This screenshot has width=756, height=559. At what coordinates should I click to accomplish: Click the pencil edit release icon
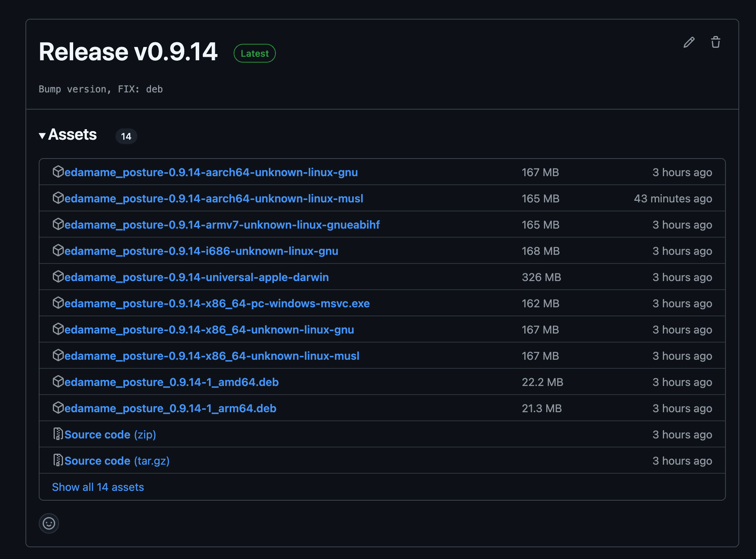[689, 42]
